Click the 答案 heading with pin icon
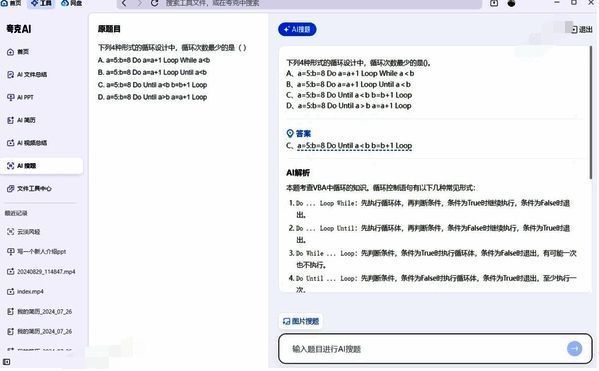Viewport: 599px width, 371px height. click(299, 133)
